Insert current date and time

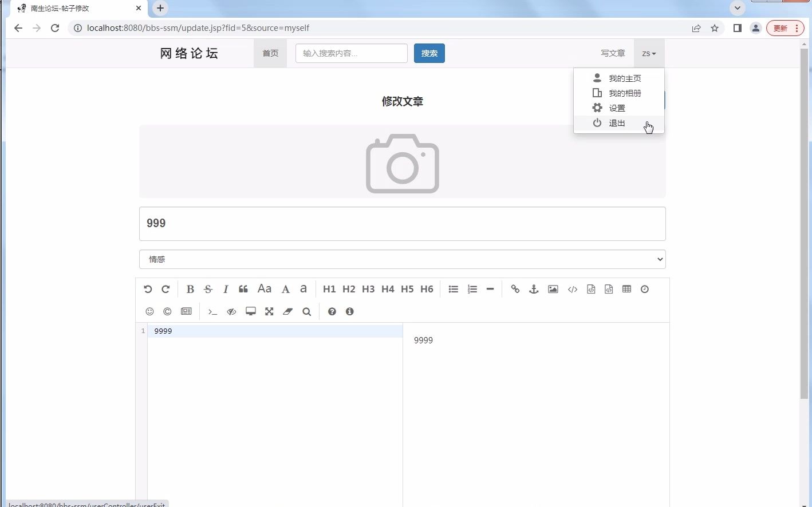(645, 290)
